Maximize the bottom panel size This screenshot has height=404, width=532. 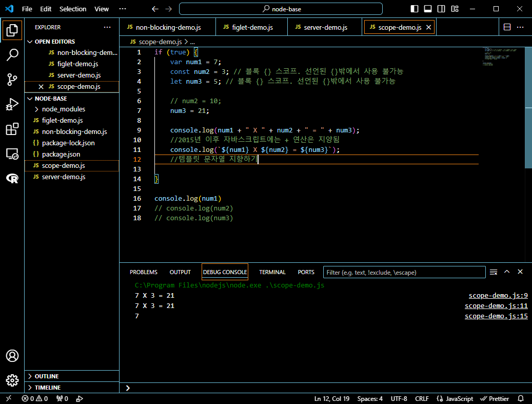coord(507,272)
